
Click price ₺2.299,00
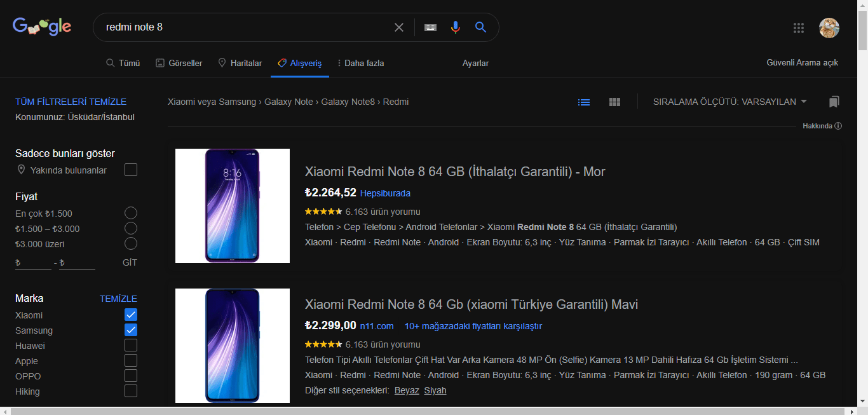pyautogui.click(x=330, y=325)
